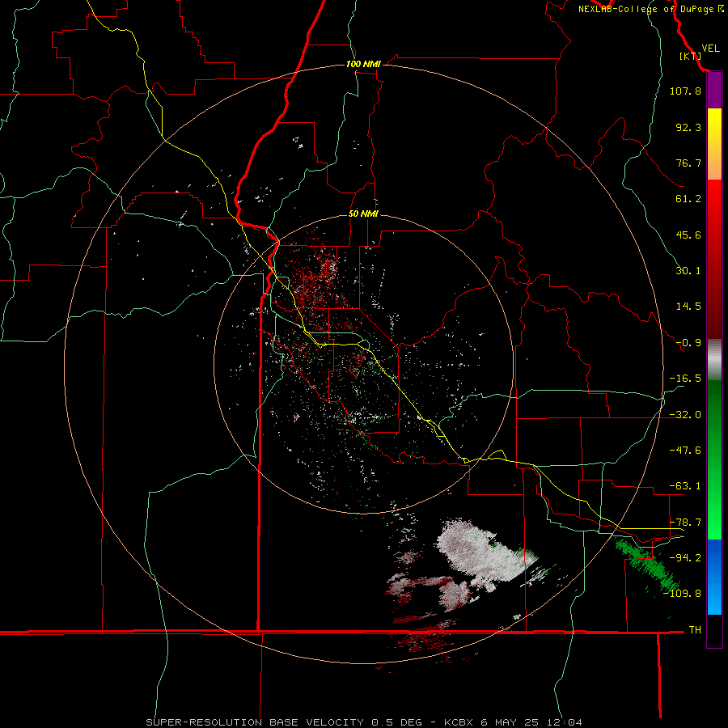728x728 pixels.
Task: Click the 14.5 velocity scale value
Action: click(x=688, y=307)
